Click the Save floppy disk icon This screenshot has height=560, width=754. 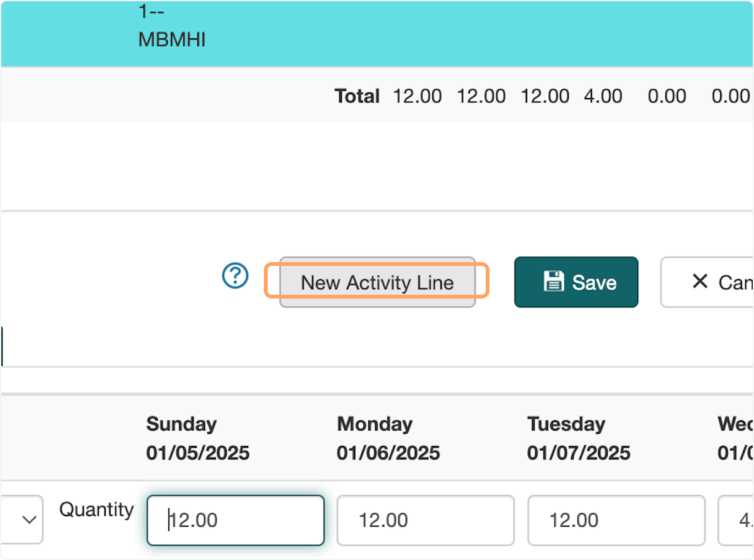pos(552,282)
